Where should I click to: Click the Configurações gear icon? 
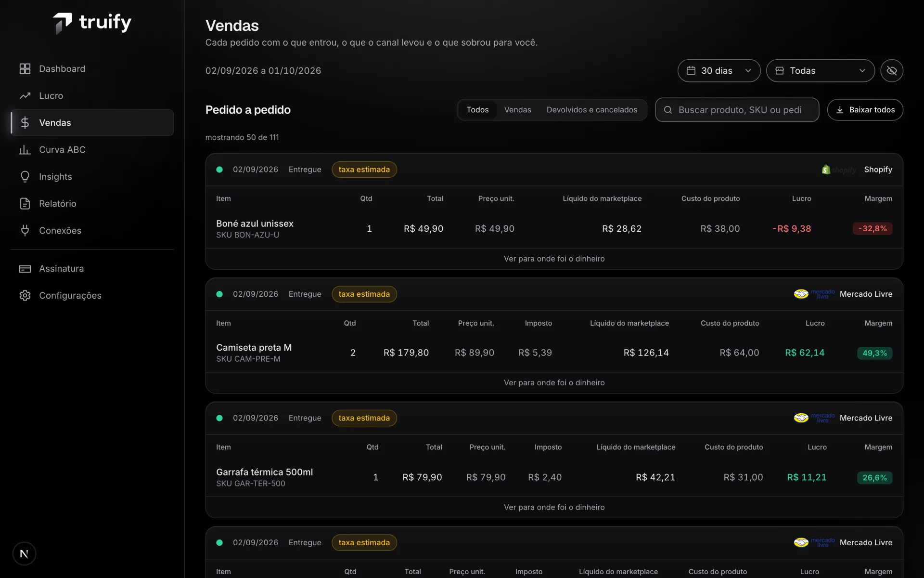pyautogui.click(x=25, y=296)
